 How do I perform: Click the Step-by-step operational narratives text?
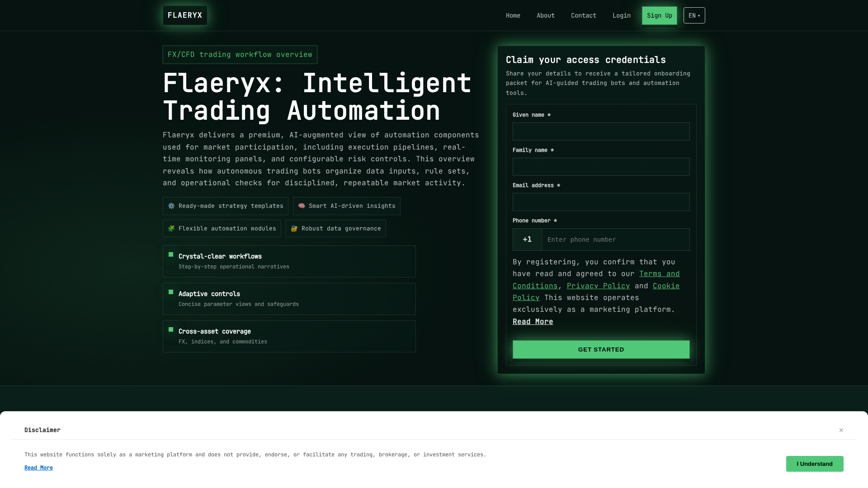(234, 267)
